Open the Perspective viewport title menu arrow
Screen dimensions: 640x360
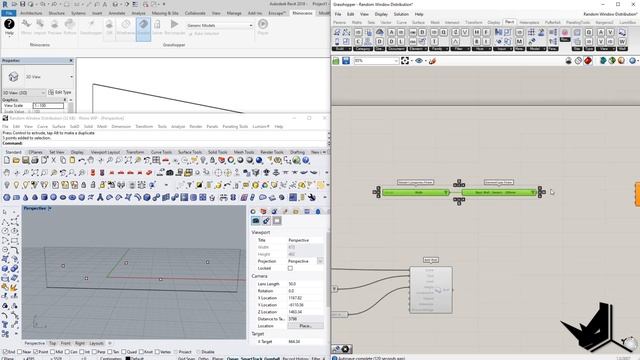[x=50, y=209]
